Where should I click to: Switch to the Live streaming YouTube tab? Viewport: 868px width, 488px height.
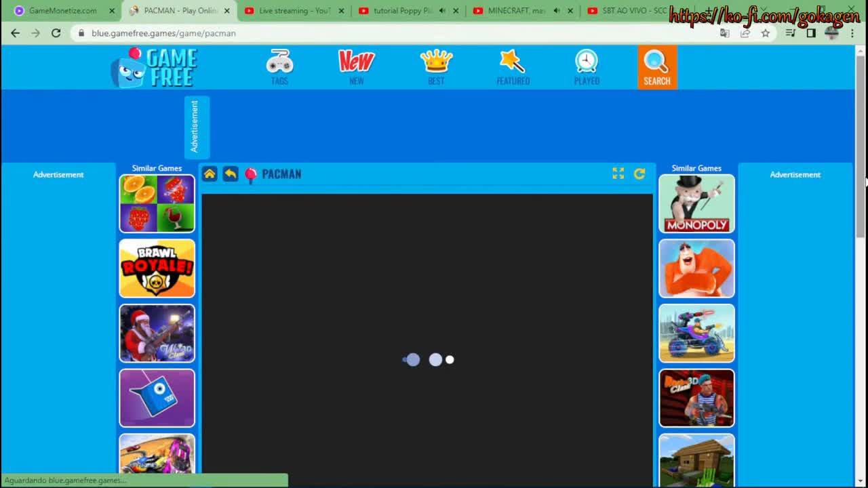click(x=295, y=11)
